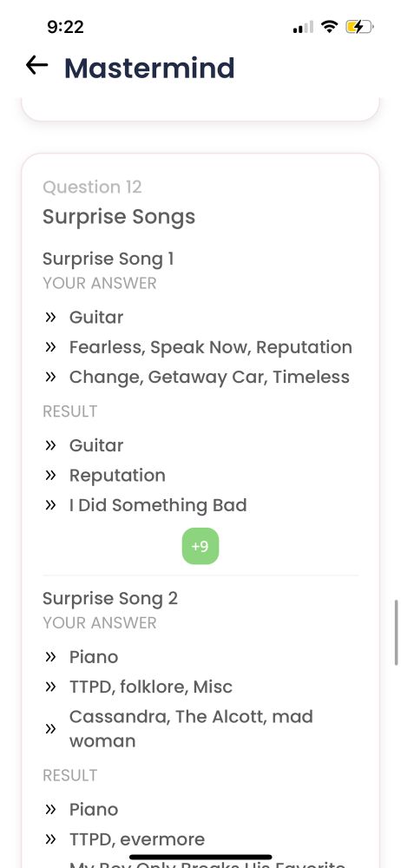
Task: Tap the back arrow beside Mastermind
Action: point(36,66)
